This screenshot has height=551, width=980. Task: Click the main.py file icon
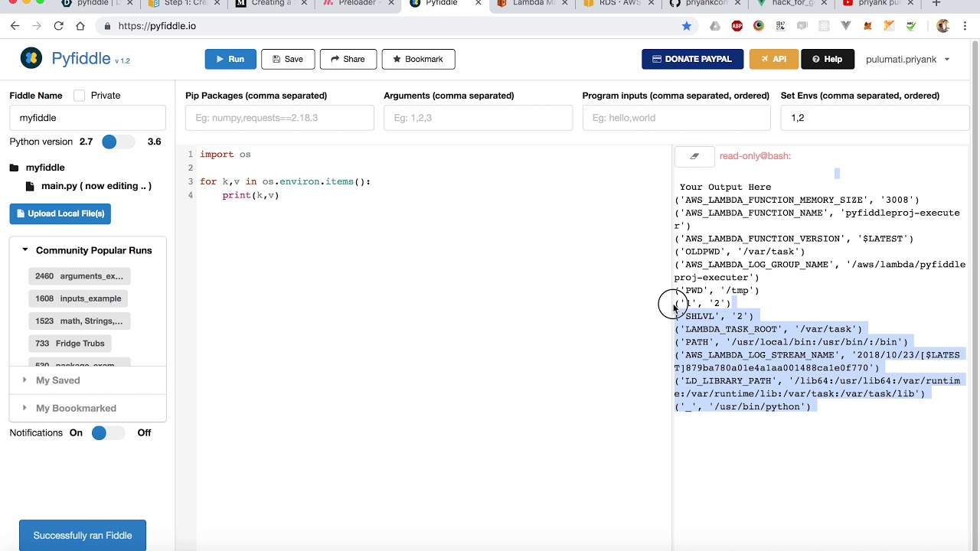point(30,186)
